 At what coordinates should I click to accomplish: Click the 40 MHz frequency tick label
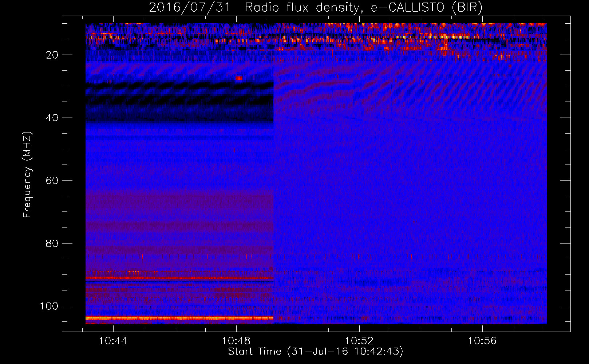[x=52, y=118]
